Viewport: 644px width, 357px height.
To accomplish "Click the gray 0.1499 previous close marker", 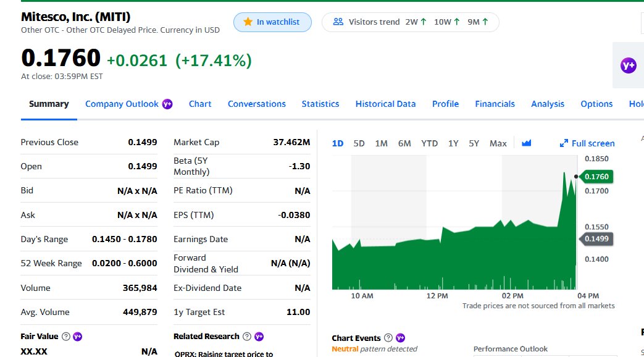I will point(596,238).
